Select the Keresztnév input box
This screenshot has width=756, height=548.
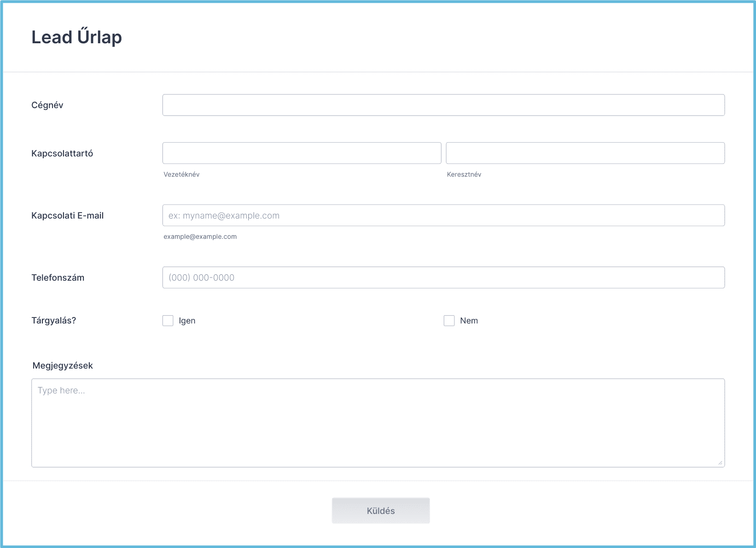585,153
